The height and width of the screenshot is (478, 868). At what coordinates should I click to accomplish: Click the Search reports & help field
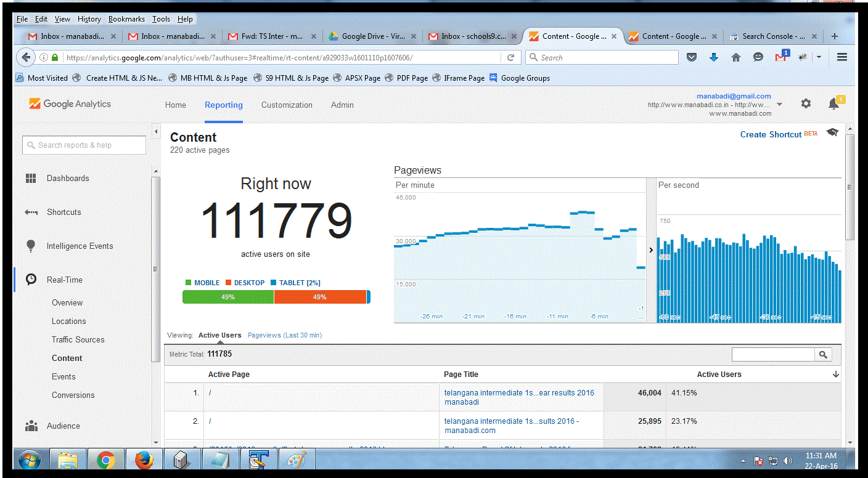(x=84, y=145)
